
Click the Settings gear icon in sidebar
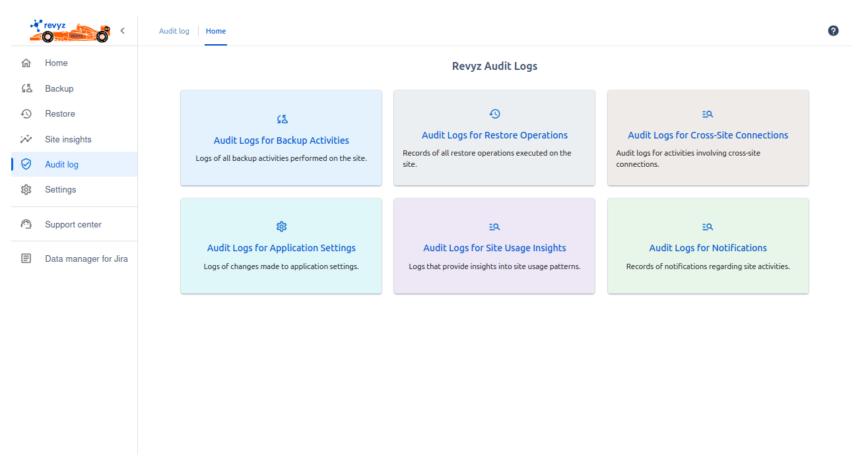26,190
